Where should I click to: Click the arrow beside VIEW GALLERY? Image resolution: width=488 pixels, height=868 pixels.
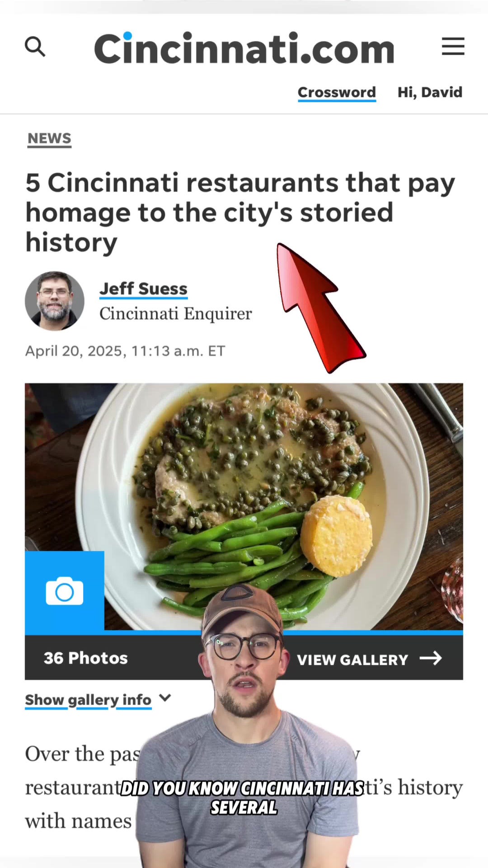(x=431, y=658)
